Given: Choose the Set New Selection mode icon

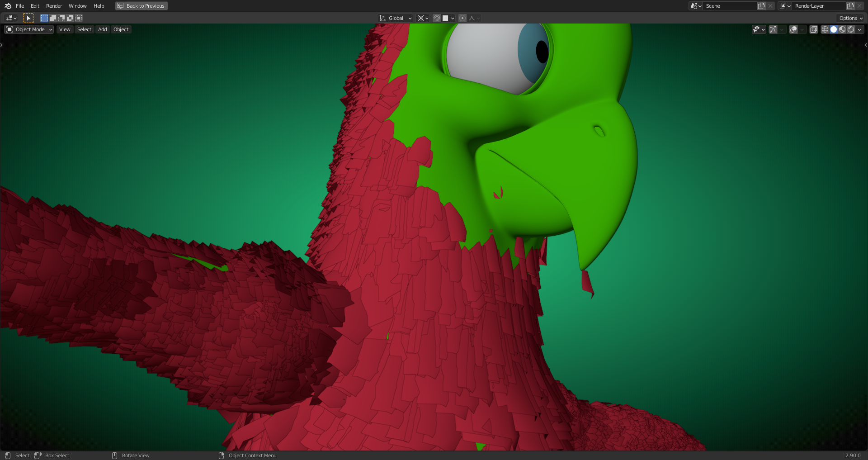Looking at the screenshot, I should point(44,18).
